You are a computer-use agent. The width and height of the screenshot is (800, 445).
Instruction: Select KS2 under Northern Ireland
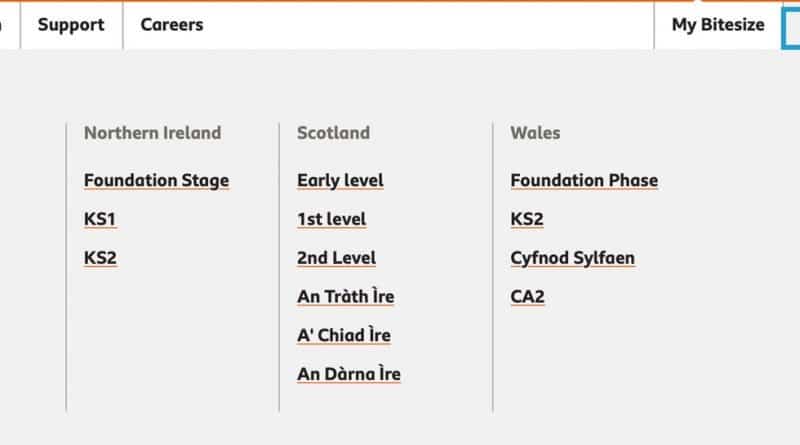coord(101,258)
